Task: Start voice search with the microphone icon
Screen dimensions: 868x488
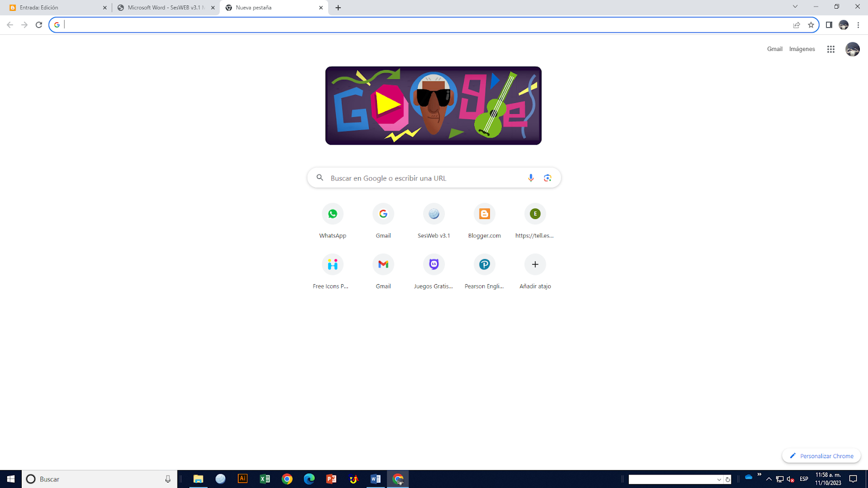Action: click(531, 178)
